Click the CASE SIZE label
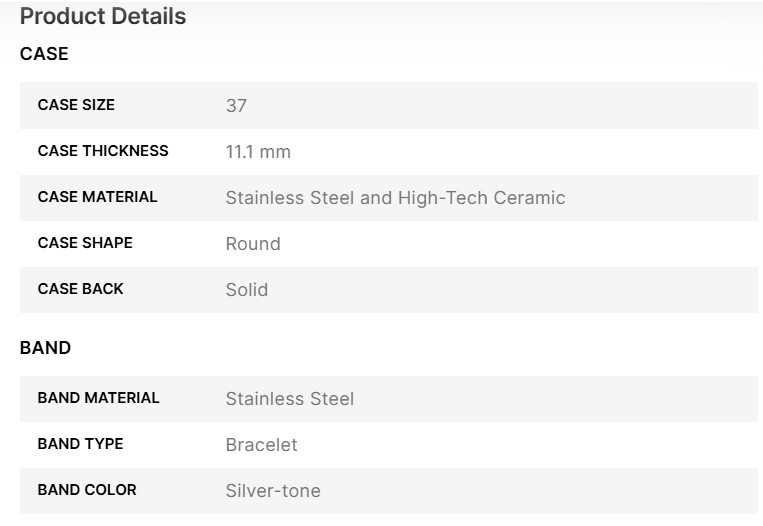The height and width of the screenshot is (526, 763). tap(76, 105)
